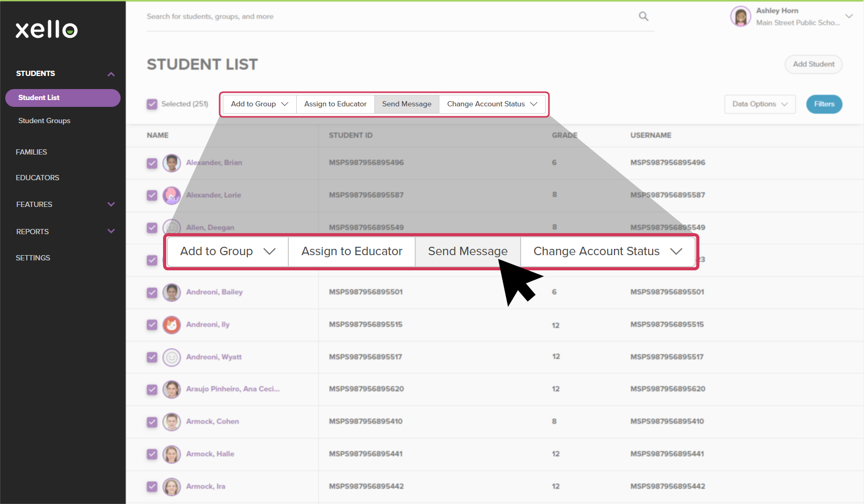Click Wyatt Andreoni's placeholder avatar
This screenshot has width=864, height=504.
171,357
